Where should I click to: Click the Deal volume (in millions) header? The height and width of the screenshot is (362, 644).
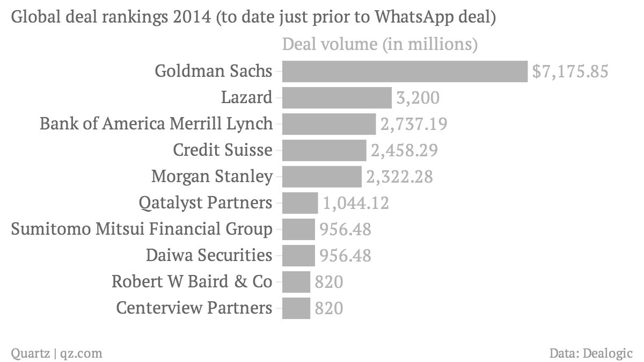pyautogui.click(x=380, y=45)
